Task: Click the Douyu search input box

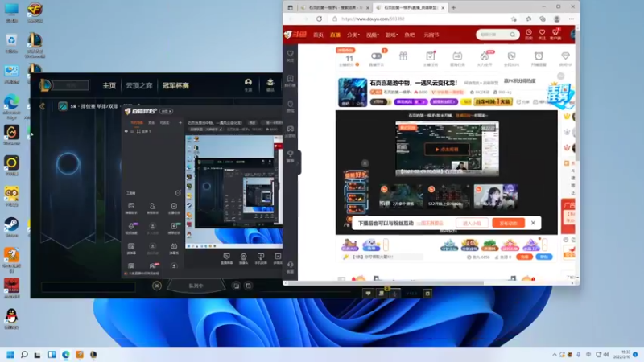Action: click(493, 35)
